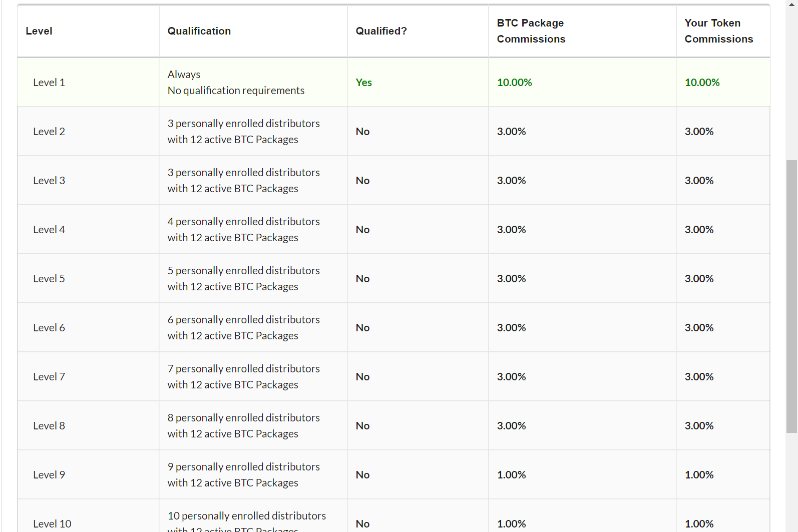Select the Level 5 row label
798x532 pixels.
pyautogui.click(x=49, y=279)
